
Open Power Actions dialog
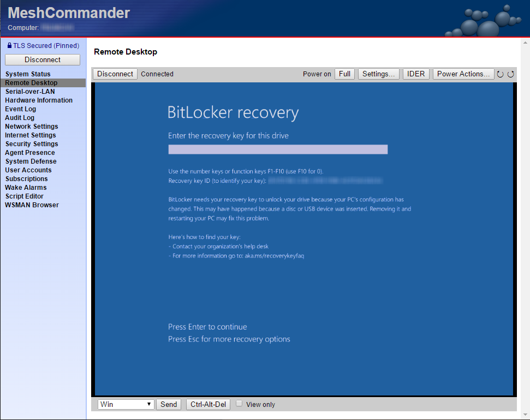click(463, 74)
